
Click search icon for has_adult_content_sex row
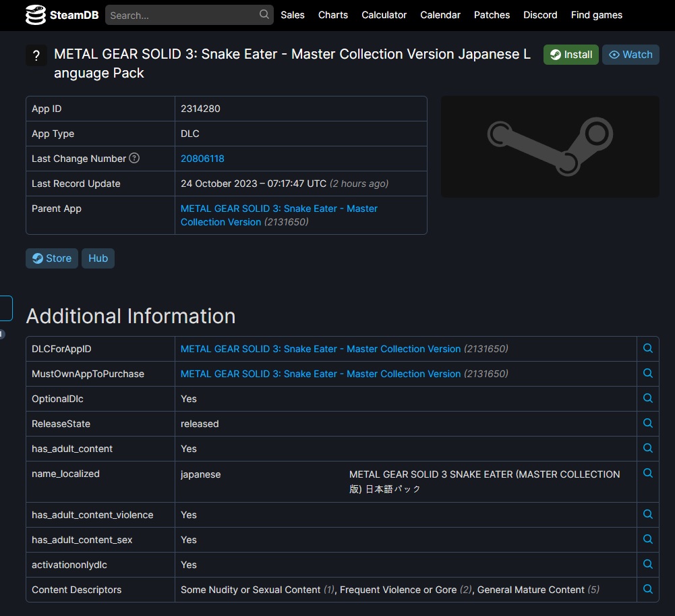point(647,539)
